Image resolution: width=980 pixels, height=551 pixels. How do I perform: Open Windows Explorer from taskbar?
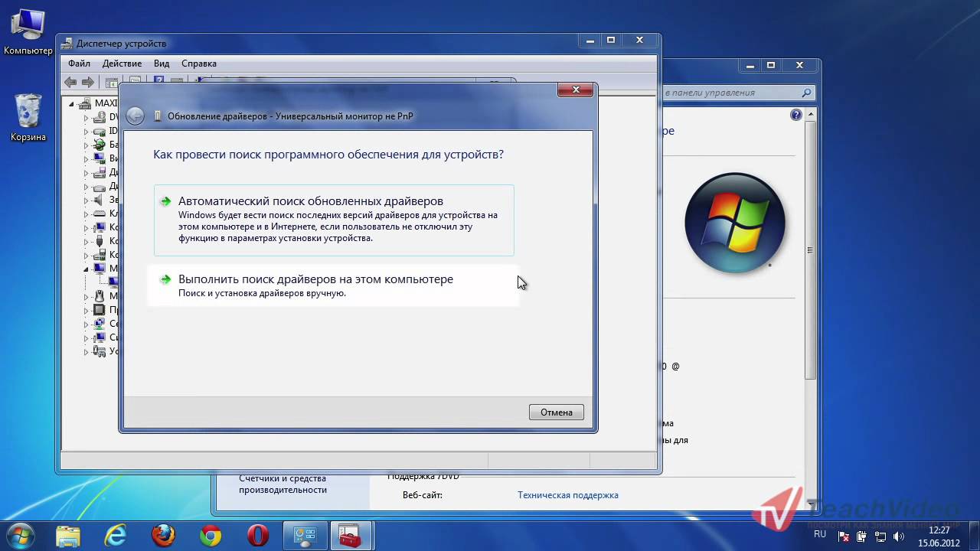(x=68, y=536)
